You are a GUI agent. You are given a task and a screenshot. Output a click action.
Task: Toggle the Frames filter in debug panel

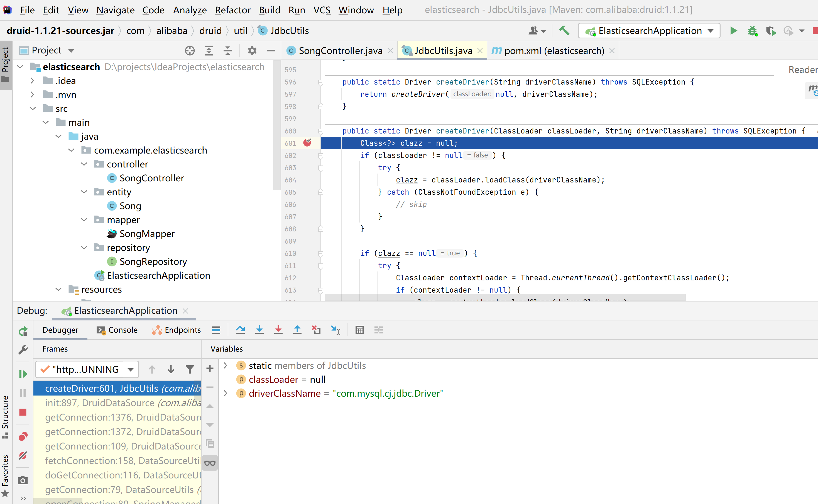pyautogui.click(x=190, y=369)
